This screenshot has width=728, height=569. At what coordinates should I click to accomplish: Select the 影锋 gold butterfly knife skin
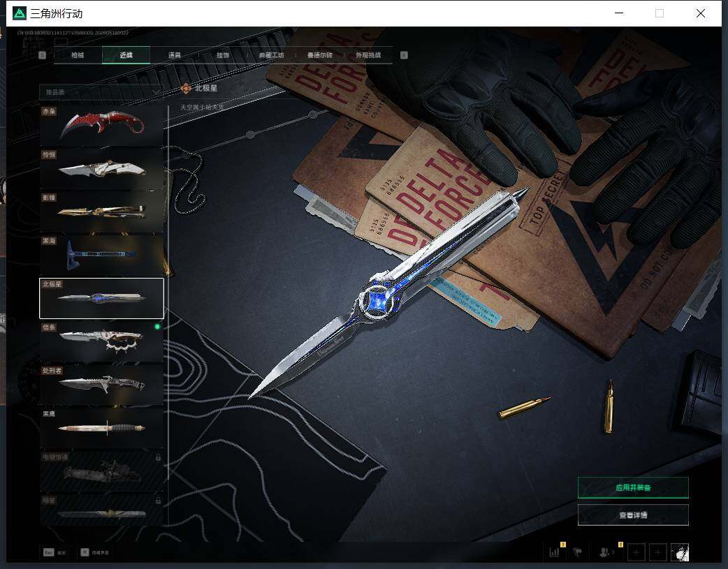coord(102,212)
